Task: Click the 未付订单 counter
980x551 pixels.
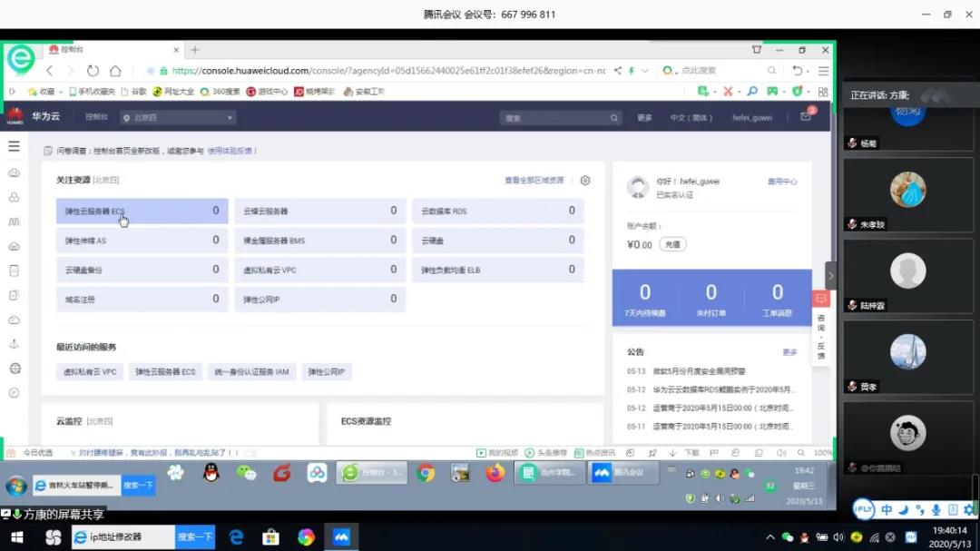Action: [710, 299]
